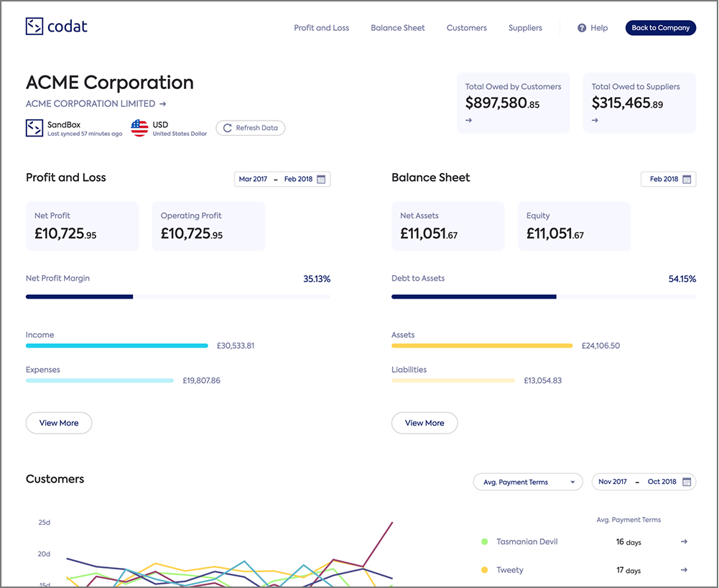The image size is (719, 588).
Task: Click Net Profit £10,725.95 card
Action: 82,226
